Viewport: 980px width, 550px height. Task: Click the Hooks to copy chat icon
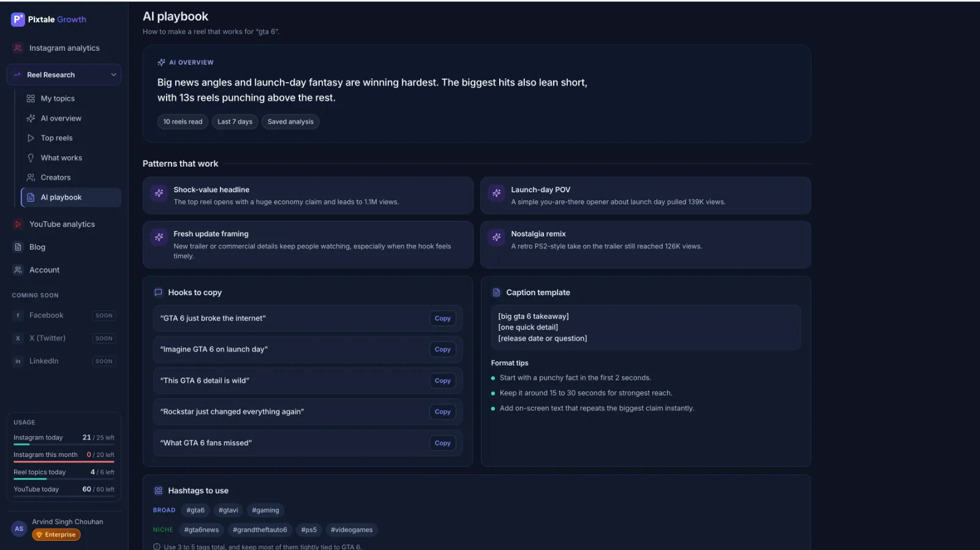click(x=158, y=293)
